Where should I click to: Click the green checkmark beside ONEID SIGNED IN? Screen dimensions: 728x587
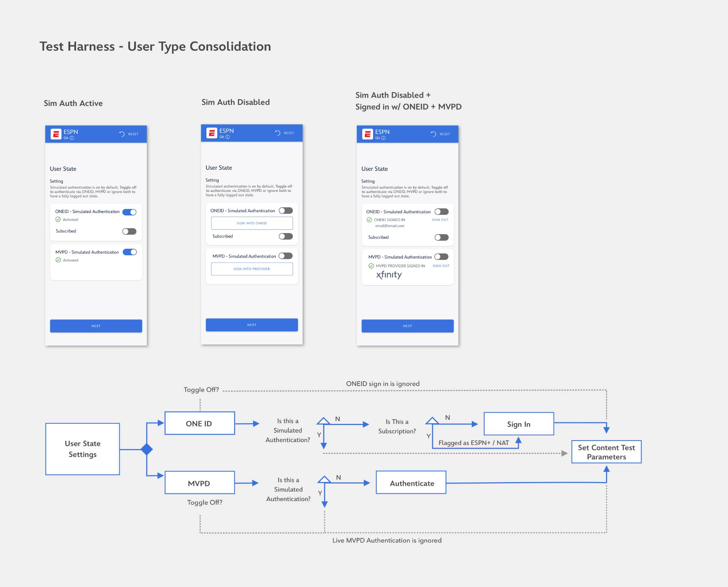pyautogui.click(x=369, y=220)
